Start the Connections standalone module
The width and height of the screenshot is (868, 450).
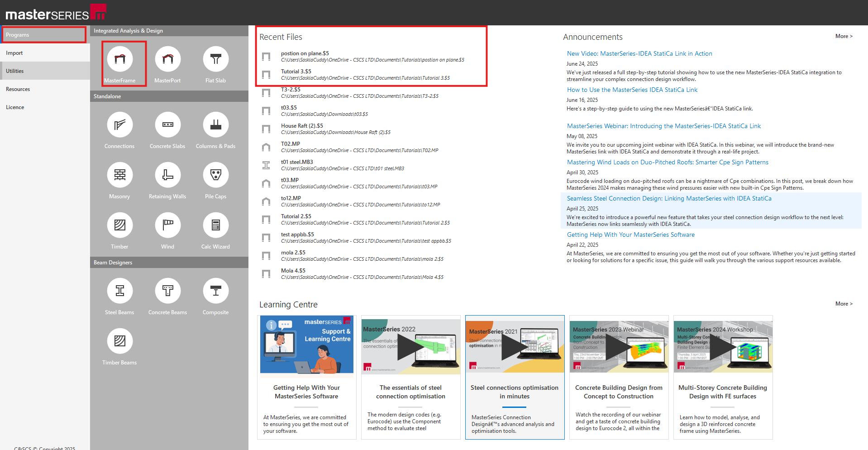click(120, 125)
